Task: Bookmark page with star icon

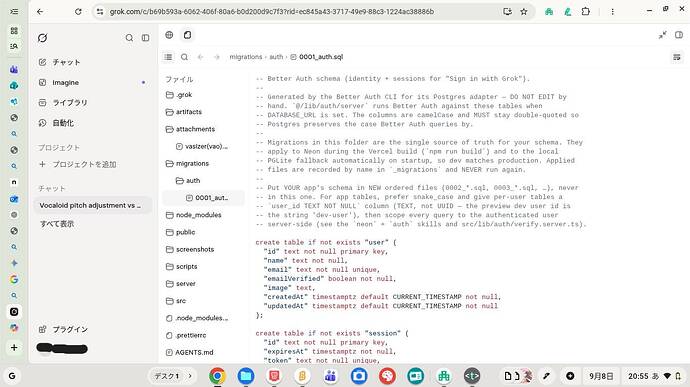Action: 524,11
